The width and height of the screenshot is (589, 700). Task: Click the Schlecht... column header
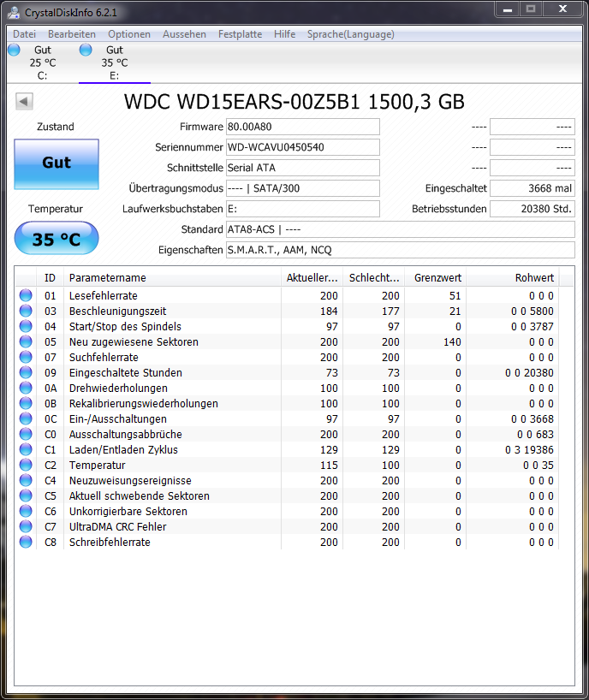click(x=374, y=277)
